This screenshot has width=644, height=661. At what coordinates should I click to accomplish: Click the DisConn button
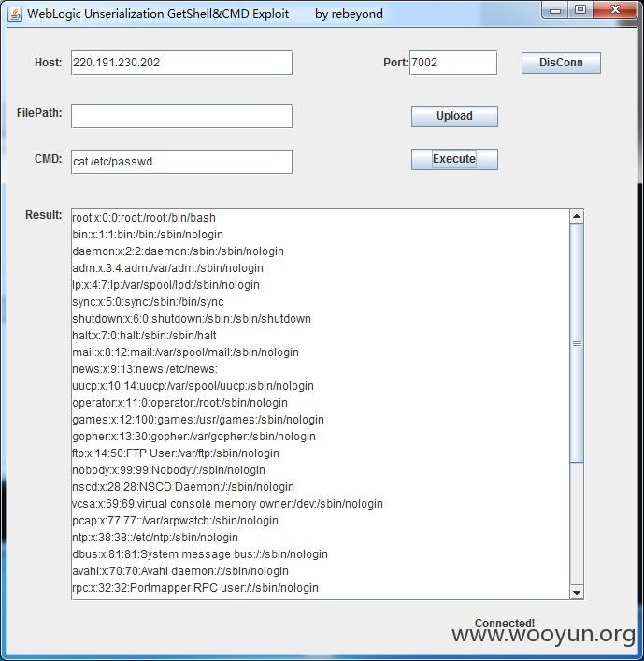tap(561, 63)
